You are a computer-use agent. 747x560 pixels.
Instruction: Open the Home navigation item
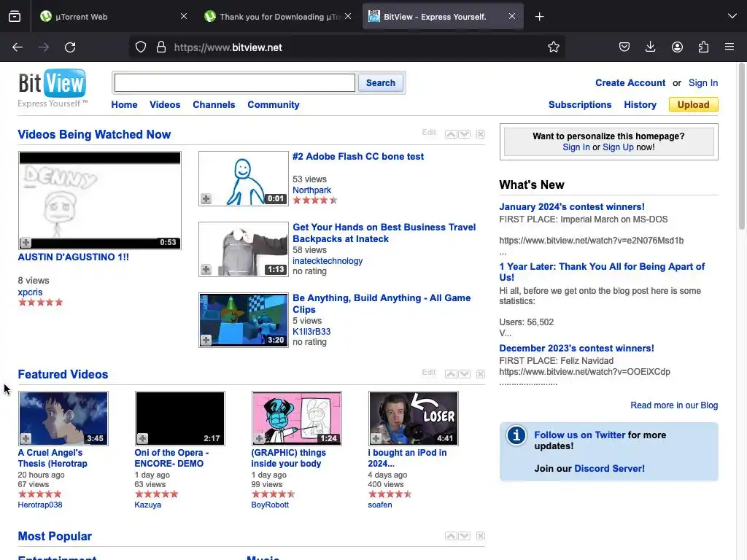pyautogui.click(x=124, y=105)
